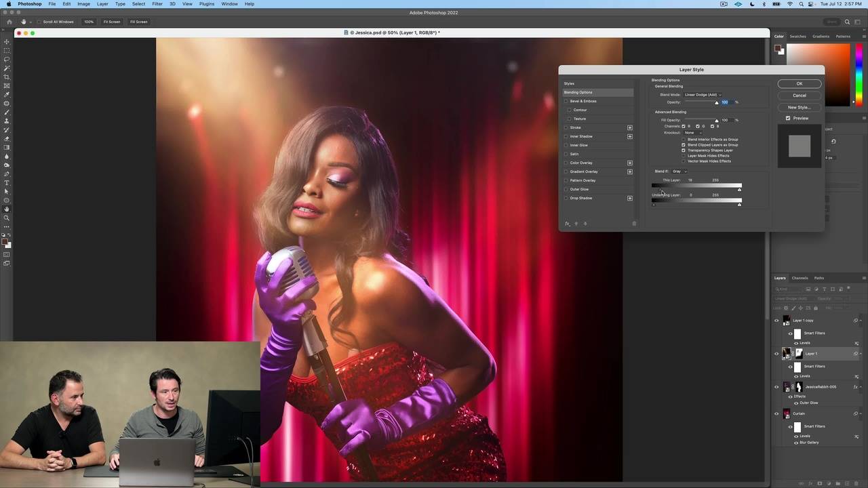Click the Fill Opacity slider handle
Viewport: 868px width, 488px height.
[717, 121]
